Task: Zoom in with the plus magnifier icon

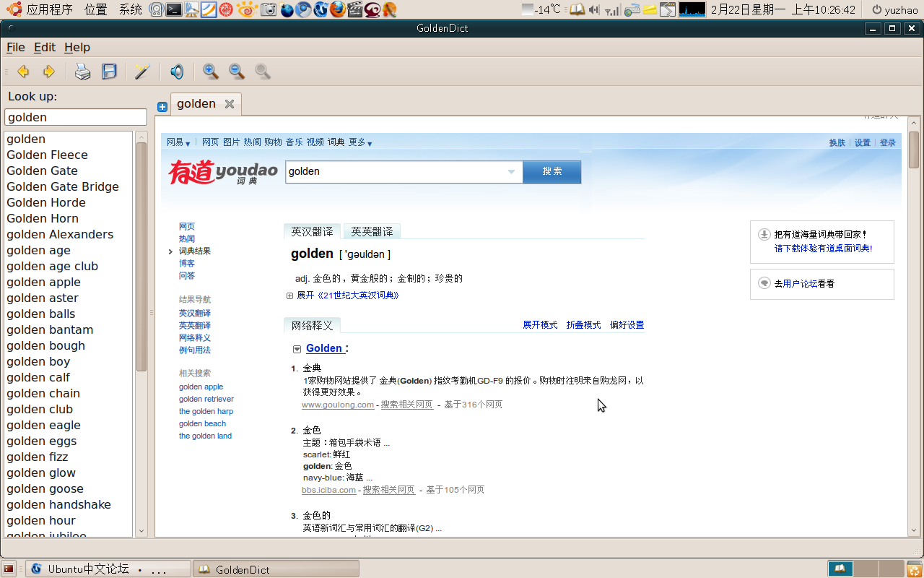Action: pyautogui.click(x=211, y=72)
